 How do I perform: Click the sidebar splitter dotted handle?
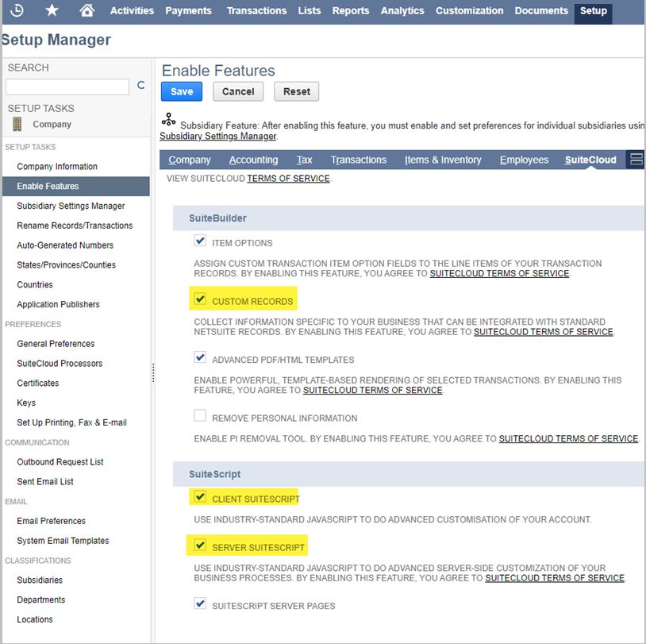click(153, 372)
